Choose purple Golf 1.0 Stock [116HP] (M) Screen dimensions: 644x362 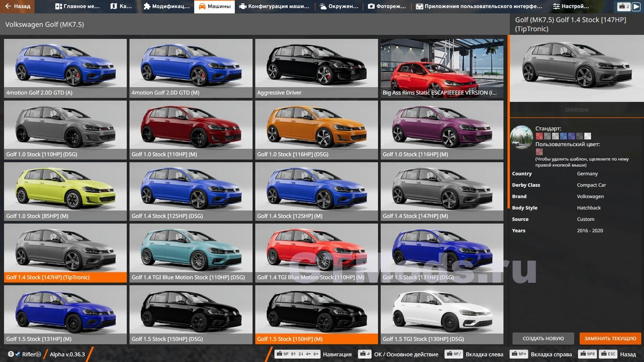[x=442, y=130]
